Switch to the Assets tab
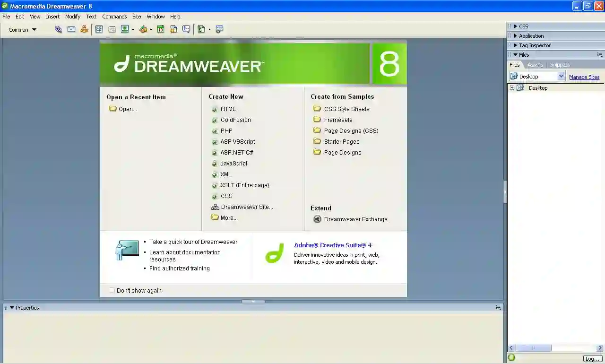The image size is (605, 364). click(535, 65)
